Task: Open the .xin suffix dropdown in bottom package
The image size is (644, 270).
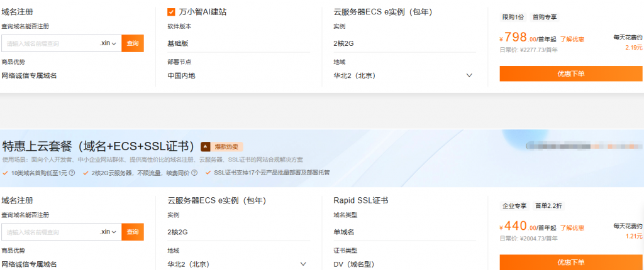Action: click(109, 232)
